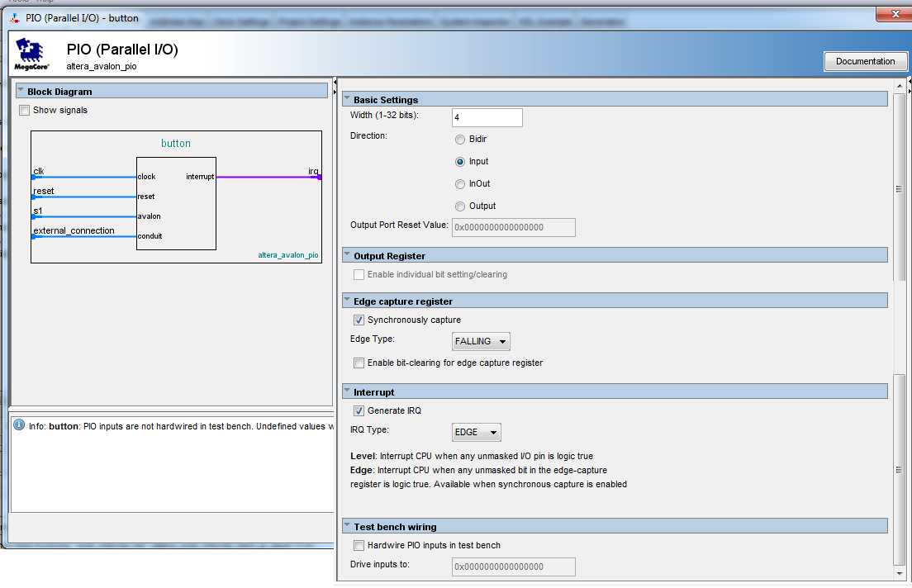Click the button title in block diagram
Screen dimensions: 912x588
click(176, 144)
